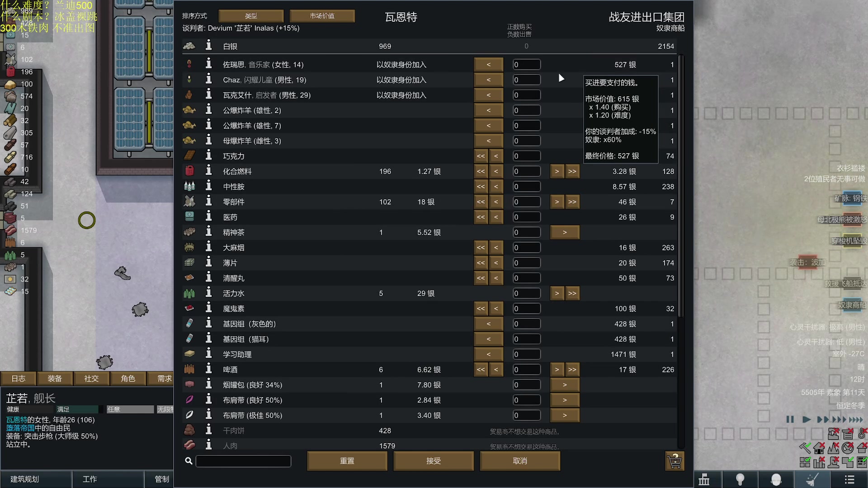The height and width of the screenshot is (488, 868).
Task: Click the 公爆炸羊 (雄性, 2) animal icon
Action: (x=189, y=110)
